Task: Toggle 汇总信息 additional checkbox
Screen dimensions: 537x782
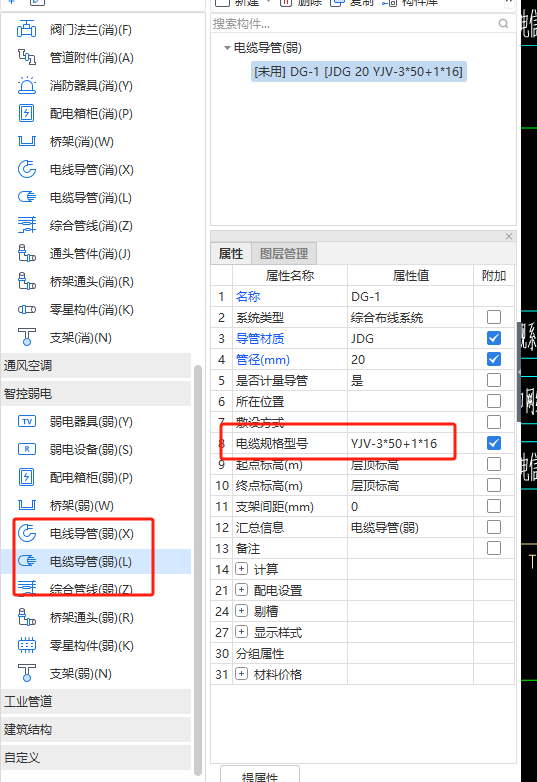Action: pyautogui.click(x=494, y=527)
